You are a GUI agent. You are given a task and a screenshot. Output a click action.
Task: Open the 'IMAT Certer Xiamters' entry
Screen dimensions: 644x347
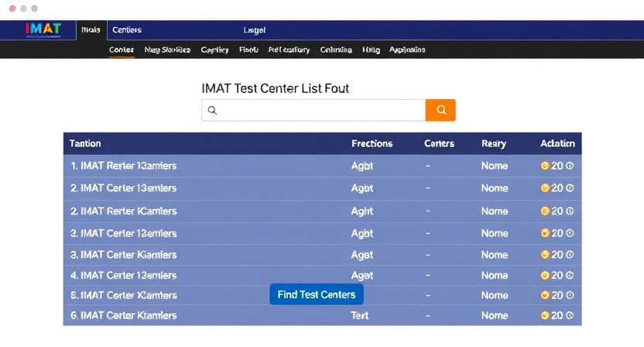tap(124, 295)
